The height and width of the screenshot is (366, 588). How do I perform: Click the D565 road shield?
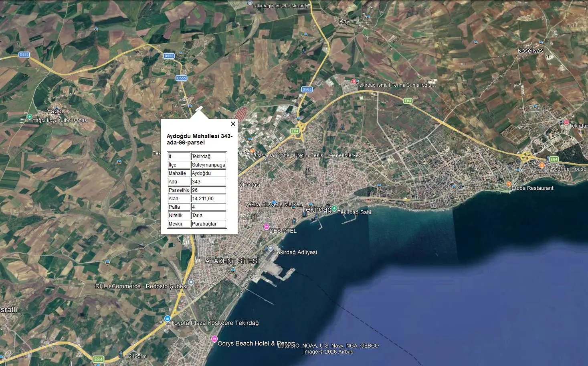click(307, 89)
